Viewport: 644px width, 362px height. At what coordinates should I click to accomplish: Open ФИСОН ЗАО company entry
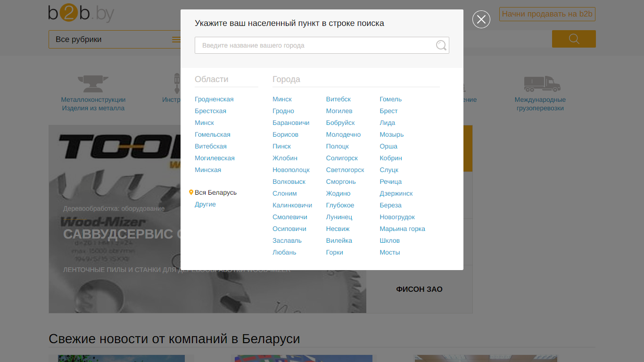tap(419, 289)
